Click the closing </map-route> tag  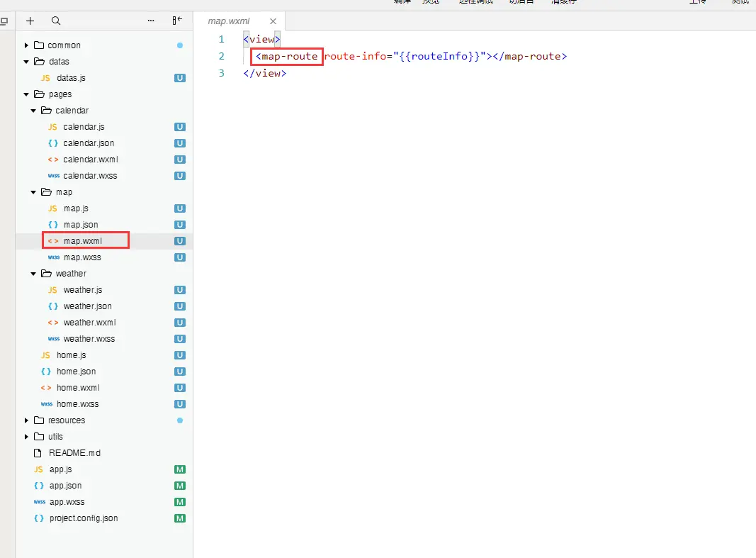530,57
